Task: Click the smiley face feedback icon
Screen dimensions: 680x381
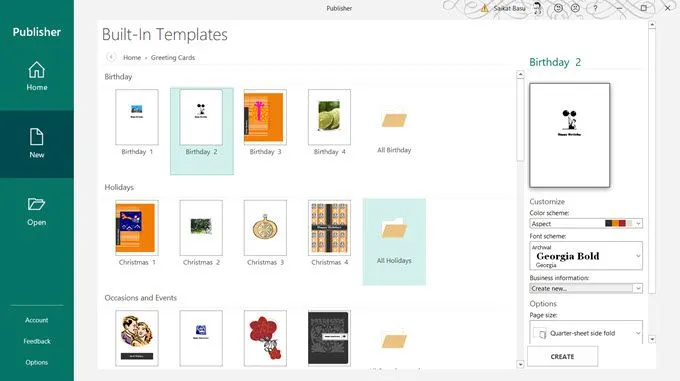Action: (558, 8)
